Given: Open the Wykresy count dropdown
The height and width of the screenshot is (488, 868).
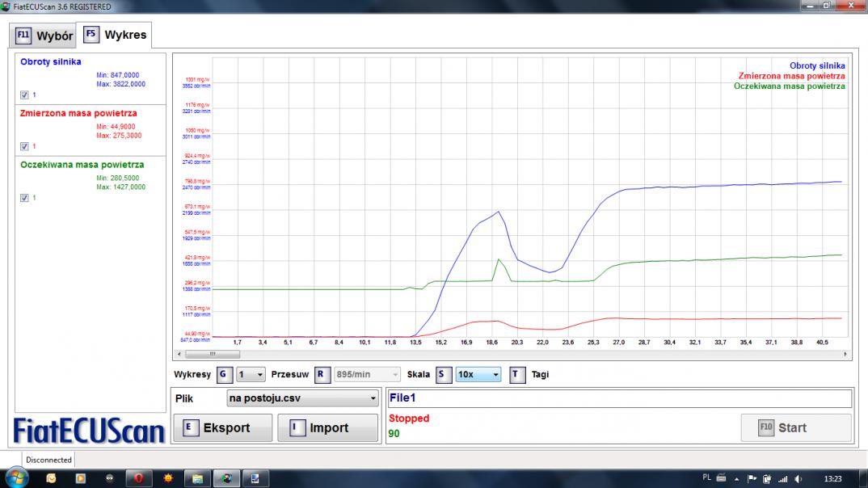Looking at the screenshot, I should click(x=251, y=375).
